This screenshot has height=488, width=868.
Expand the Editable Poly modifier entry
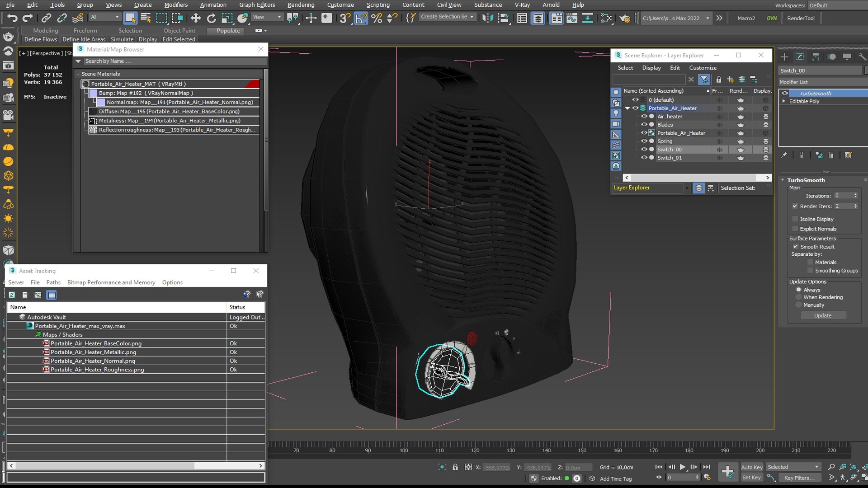tap(784, 101)
